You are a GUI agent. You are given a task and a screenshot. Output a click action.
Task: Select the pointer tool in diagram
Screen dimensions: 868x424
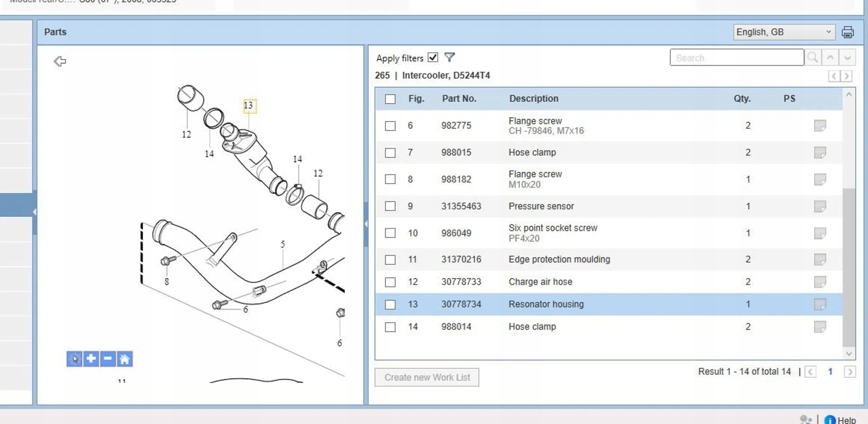pos(74,359)
